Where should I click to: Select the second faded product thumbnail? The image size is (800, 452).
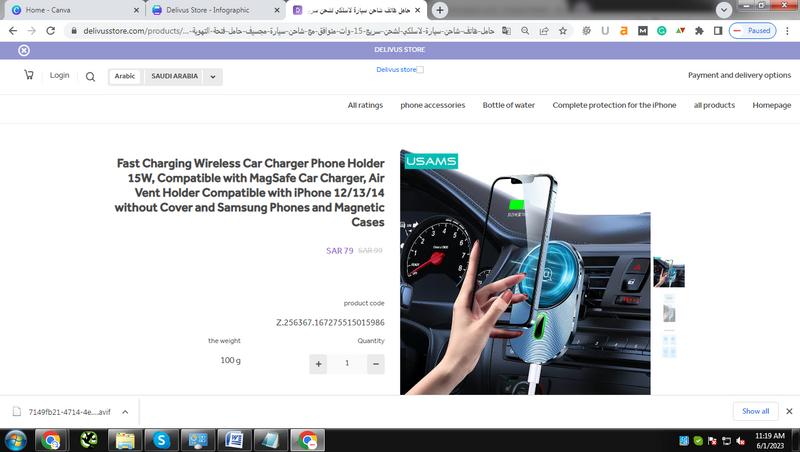click(669, 309)
